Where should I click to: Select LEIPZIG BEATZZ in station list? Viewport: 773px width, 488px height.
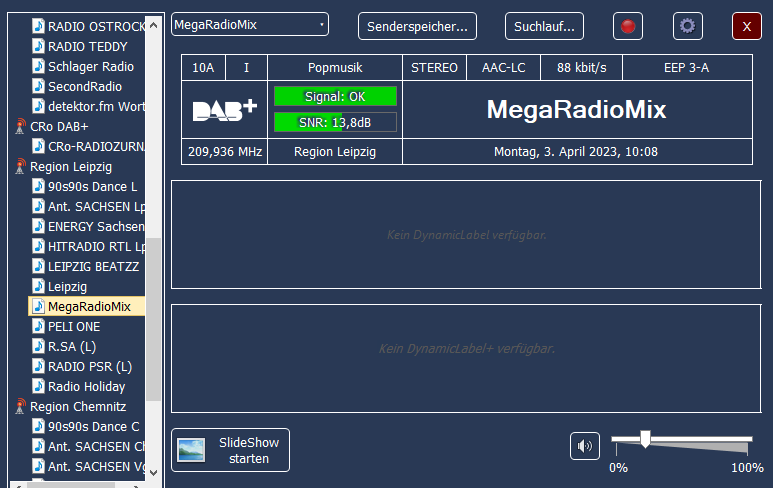click(92, 267)
